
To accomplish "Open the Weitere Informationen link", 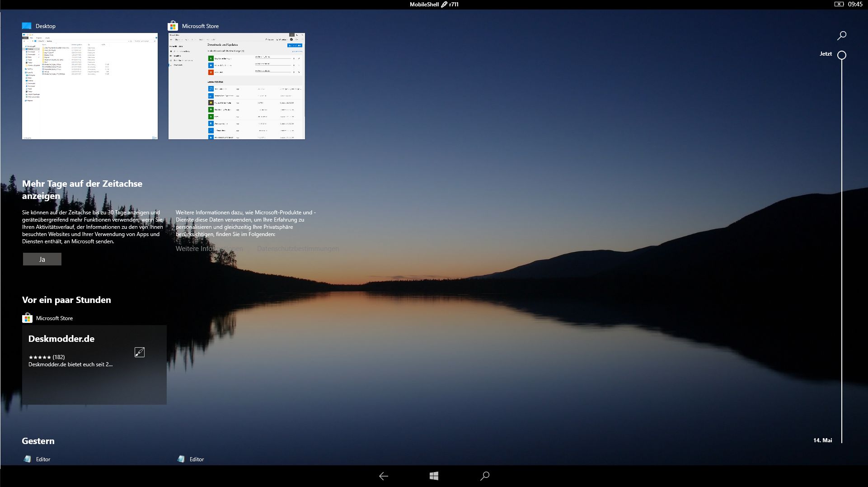I will pos(209,249).
